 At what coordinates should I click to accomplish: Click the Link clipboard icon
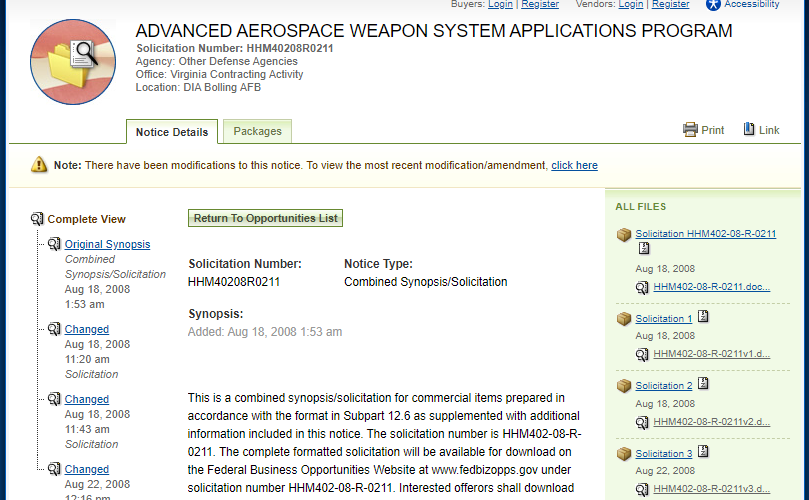(749, 129)
